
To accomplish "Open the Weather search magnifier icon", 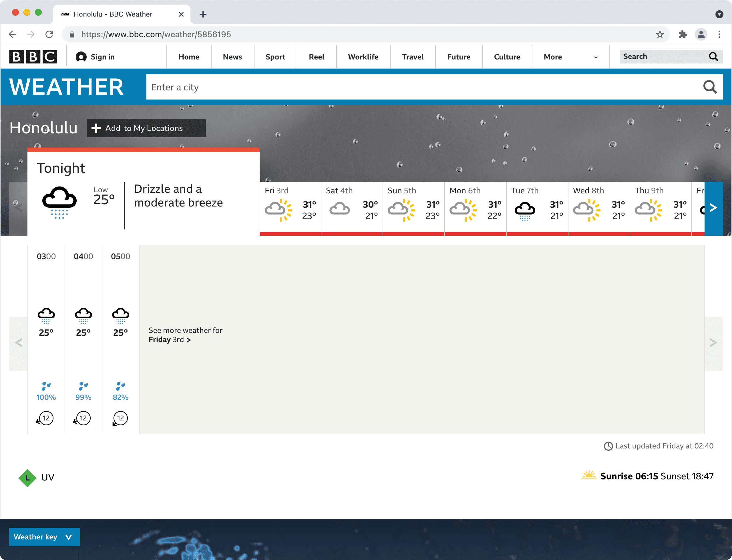I will 710,87.
